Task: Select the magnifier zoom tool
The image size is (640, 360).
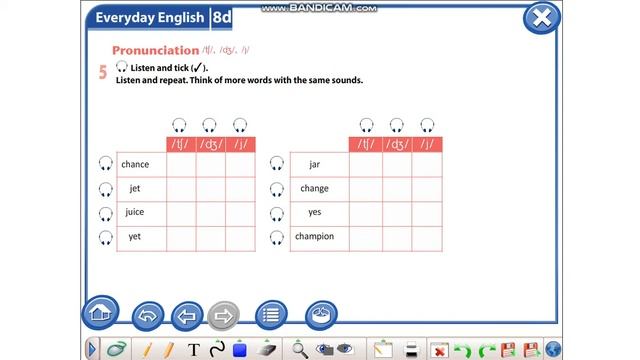Action: click(x=300, y=349)
